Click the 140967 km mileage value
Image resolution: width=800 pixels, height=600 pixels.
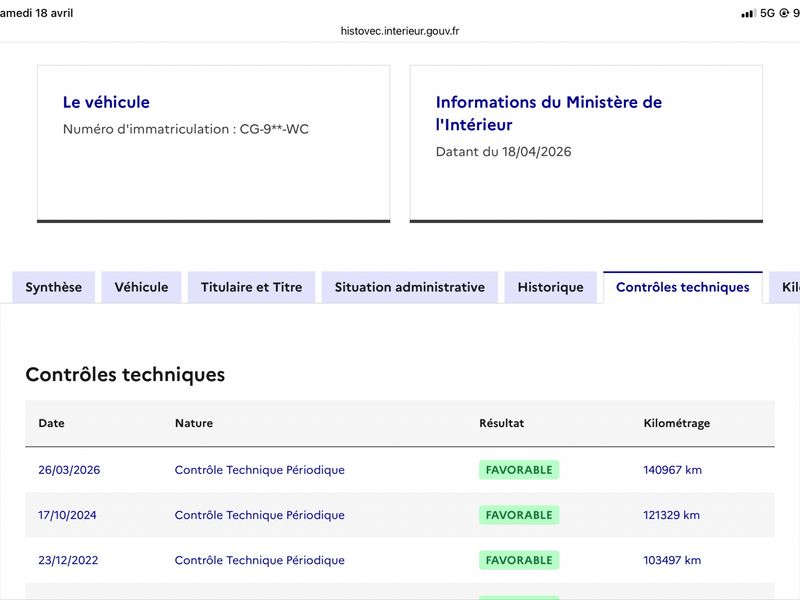coord(672,470)
